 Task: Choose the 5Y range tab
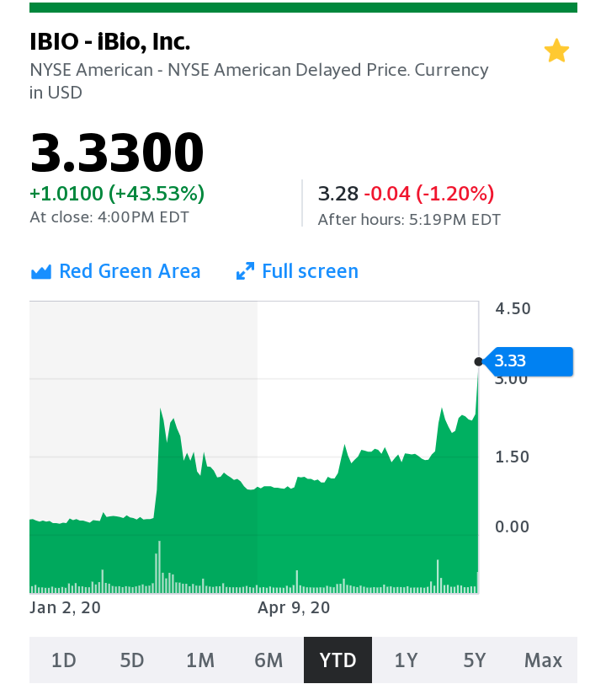(x=475, y=660)
